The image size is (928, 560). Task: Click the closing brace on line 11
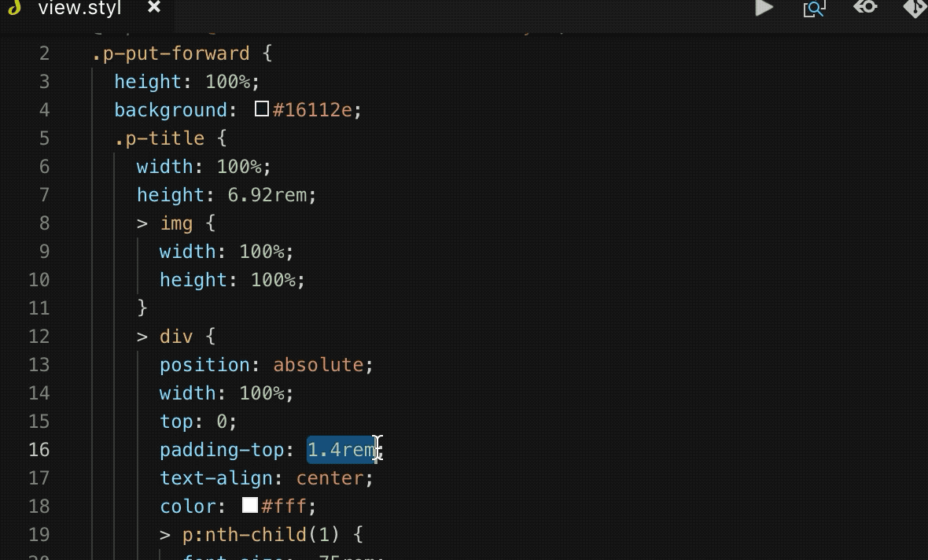(142, 308)
